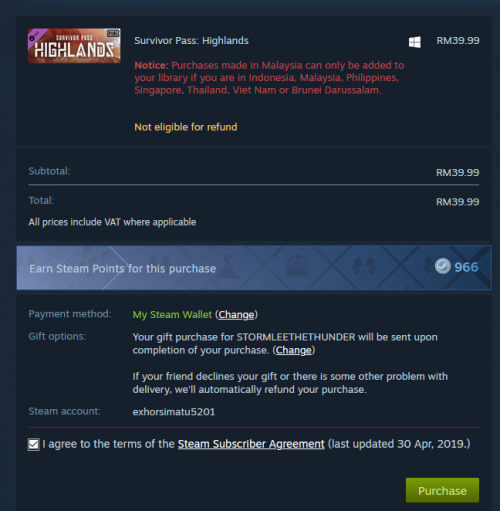Open the Steam Subscriber Agreement link

click(x=251, y=444)
